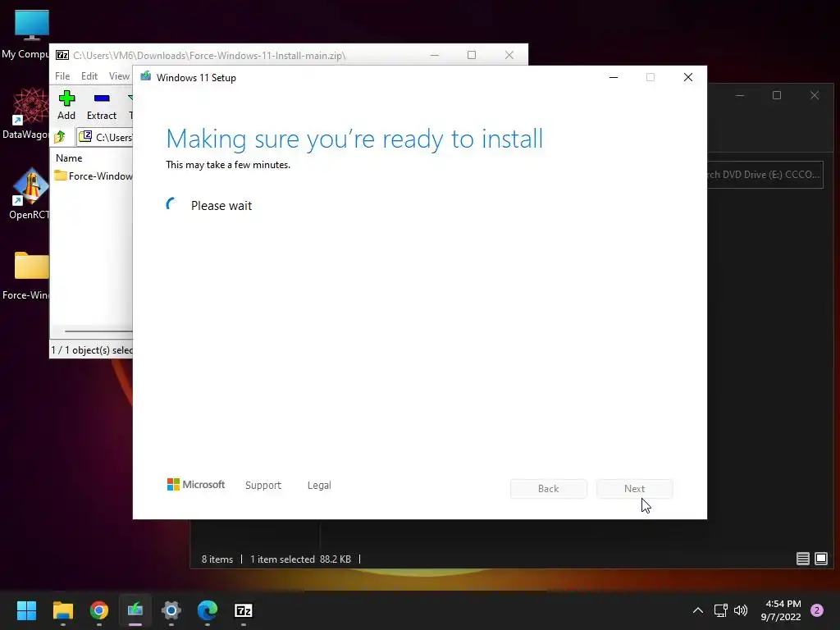Select the DataWagon desktop shortcut

coord(25,113)
